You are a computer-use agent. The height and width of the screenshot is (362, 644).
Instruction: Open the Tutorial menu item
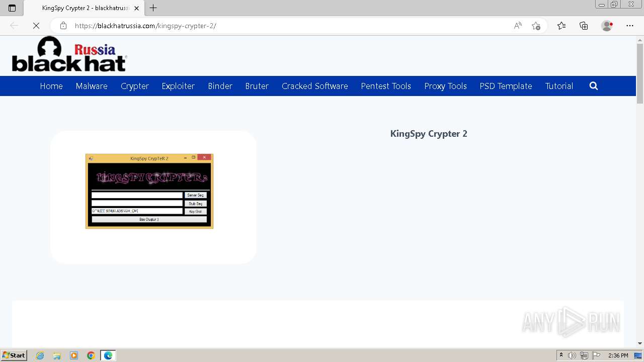[x=559, y=86]
